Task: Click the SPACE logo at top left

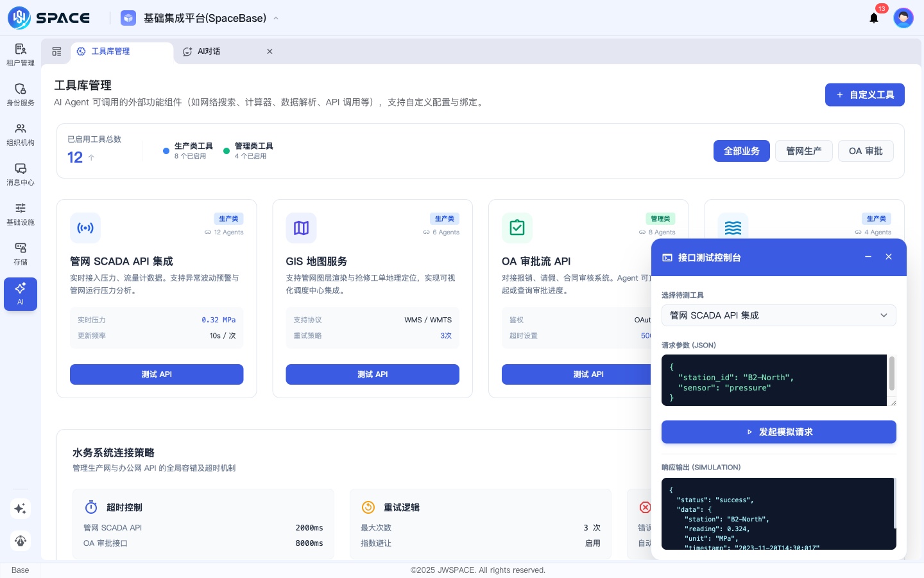Action: pyautogui.click(x=49, y=18)
